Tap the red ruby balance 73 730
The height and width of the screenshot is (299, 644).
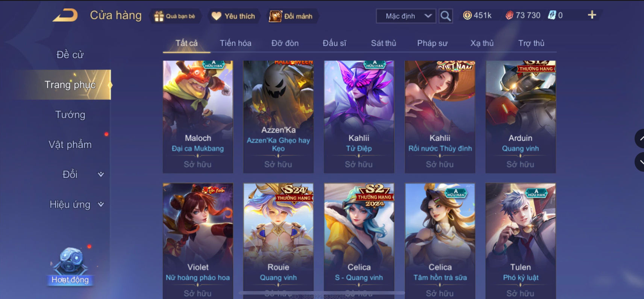(523, 15)
